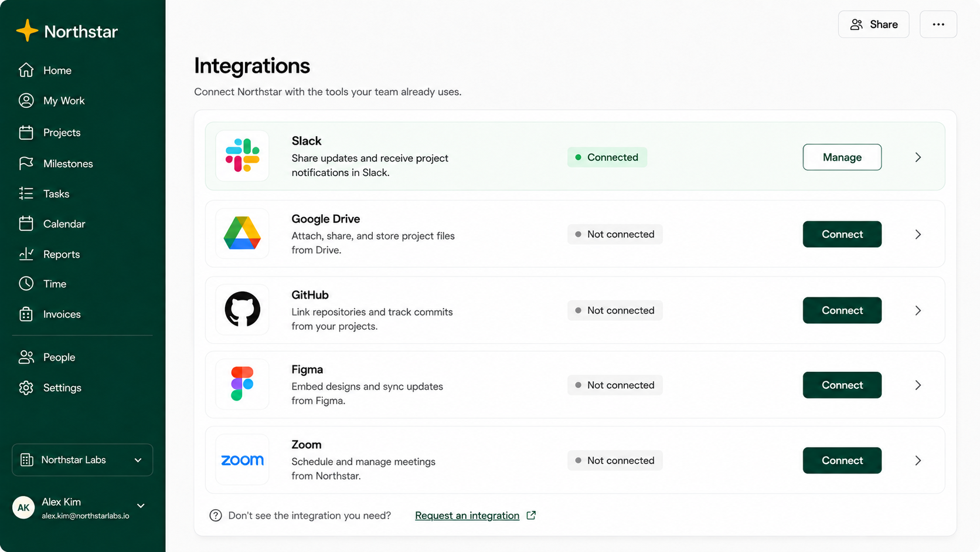980x552 pixels.
Task: Click the Northstar Labs building icon
Action: [x=26, y=460]
